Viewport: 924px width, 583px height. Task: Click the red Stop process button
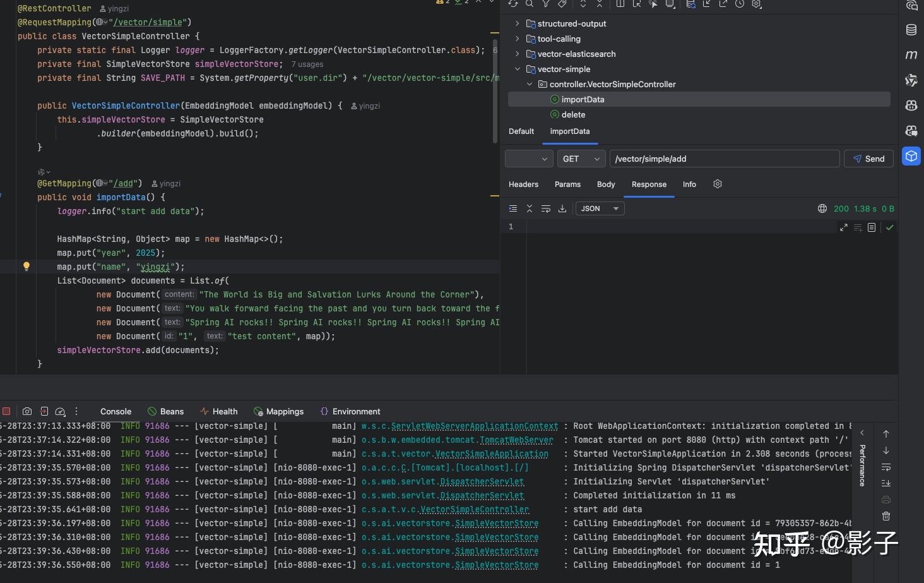(x=6, y=411)
